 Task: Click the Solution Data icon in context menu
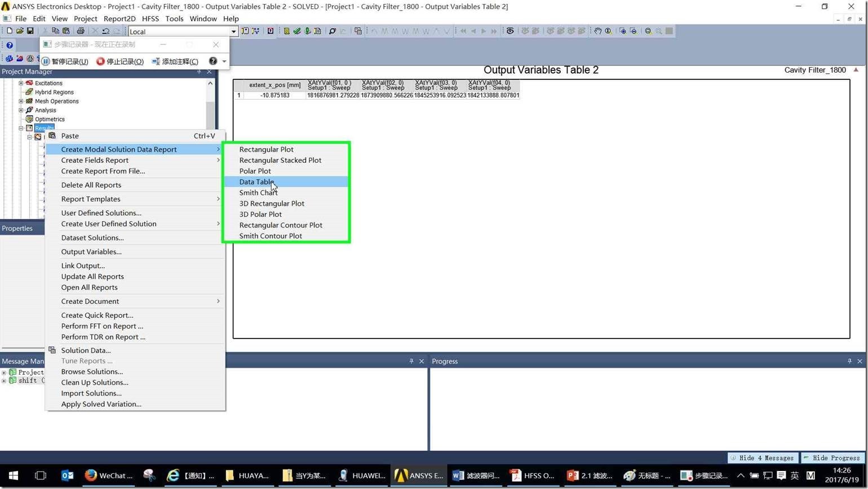52,350
